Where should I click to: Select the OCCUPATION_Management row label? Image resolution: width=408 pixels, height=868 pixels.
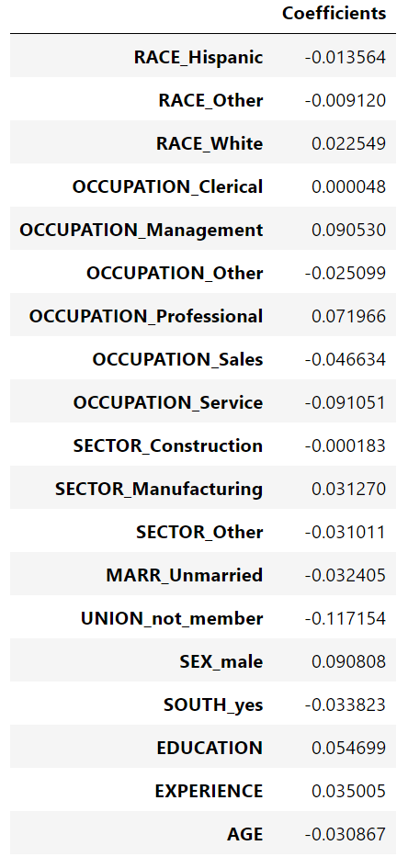pos(142,230)
